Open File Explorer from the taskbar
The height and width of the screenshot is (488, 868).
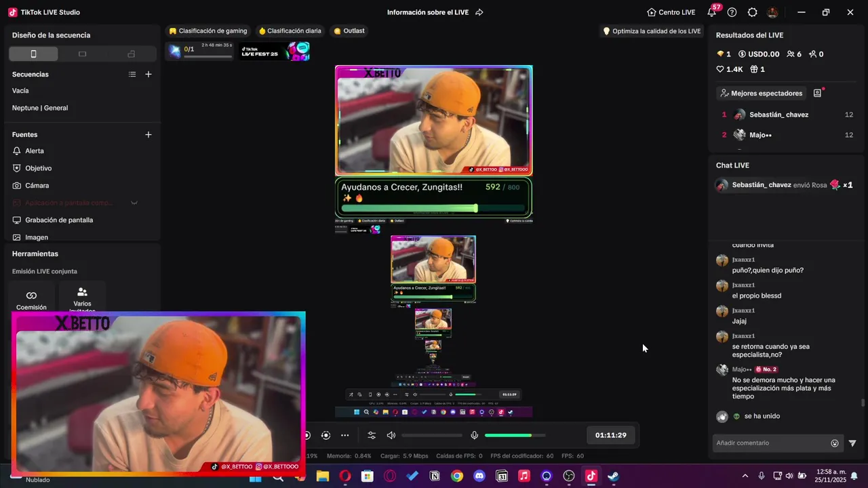323,476
